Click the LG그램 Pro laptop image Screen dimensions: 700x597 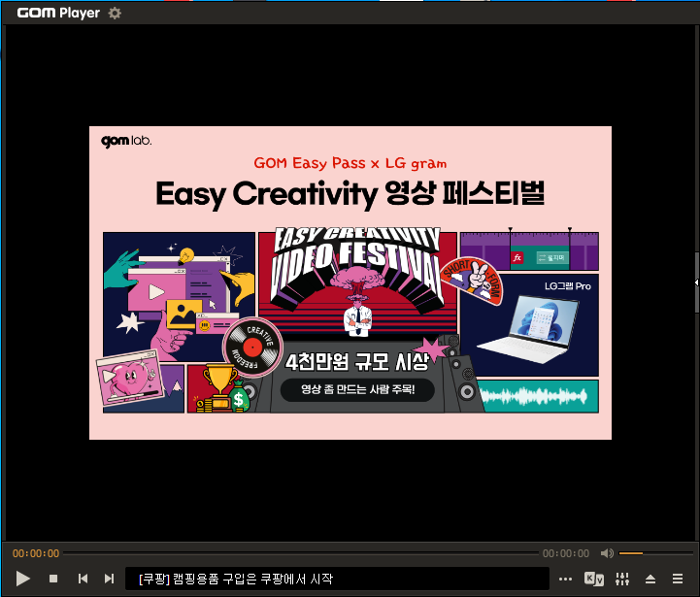pyautogui.click(x=529, y=329)
